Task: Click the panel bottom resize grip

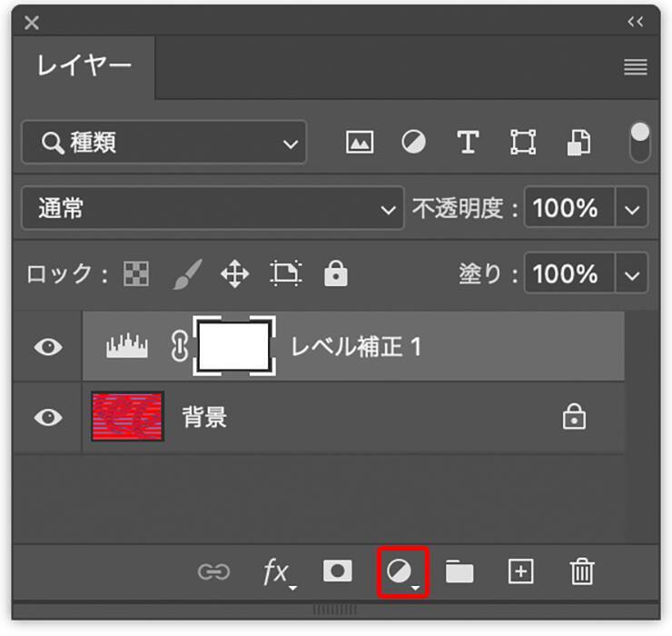Action: point(335,610)
